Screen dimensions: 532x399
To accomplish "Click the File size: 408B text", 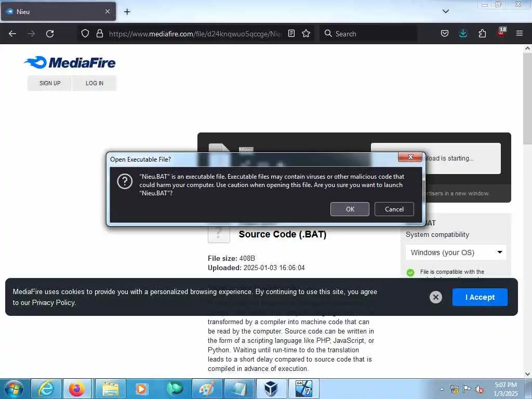I will [x=231, y=258].
